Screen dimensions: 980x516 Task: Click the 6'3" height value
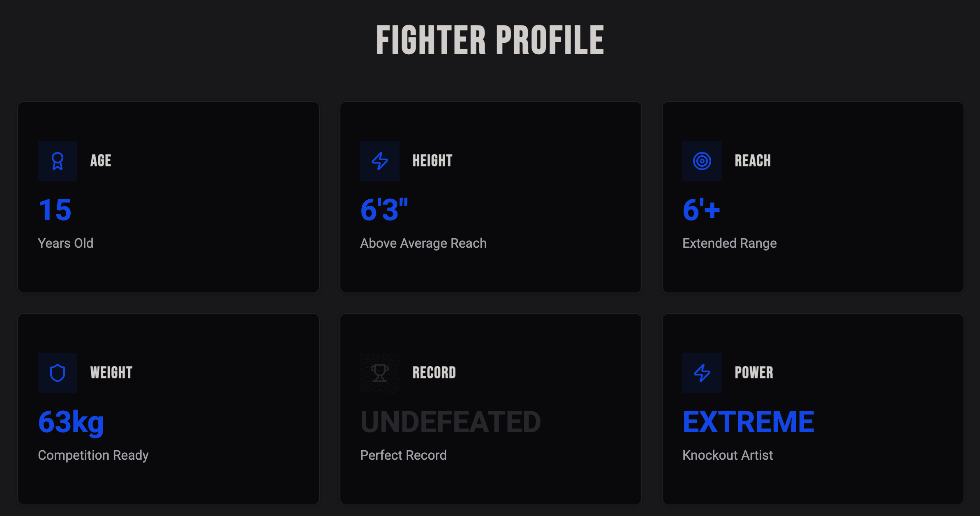[x=384, y=210]
